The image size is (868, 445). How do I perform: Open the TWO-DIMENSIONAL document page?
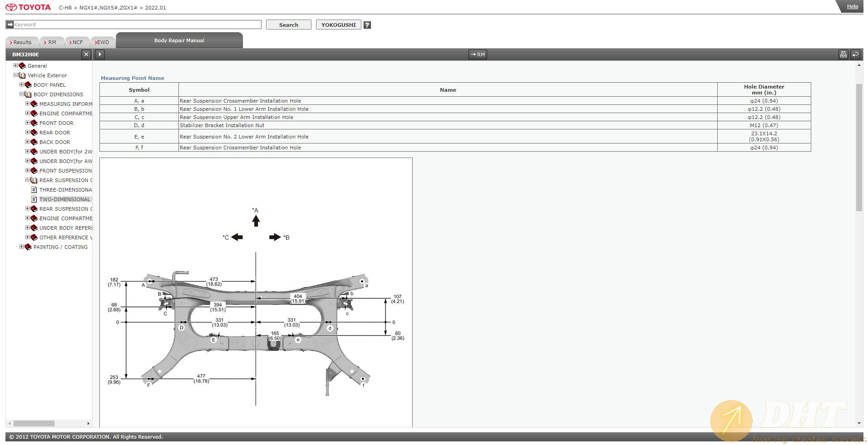pyautogui.click(x=64, y=199)
